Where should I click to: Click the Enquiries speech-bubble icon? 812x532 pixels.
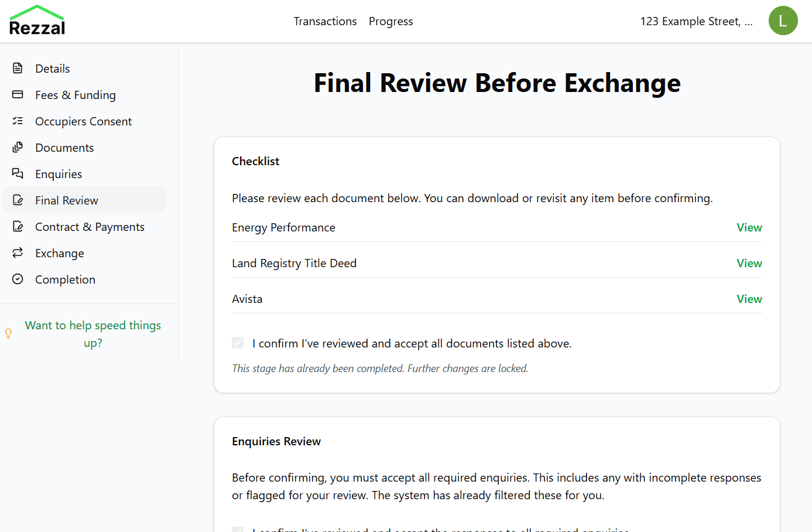[x=18, y=173]
